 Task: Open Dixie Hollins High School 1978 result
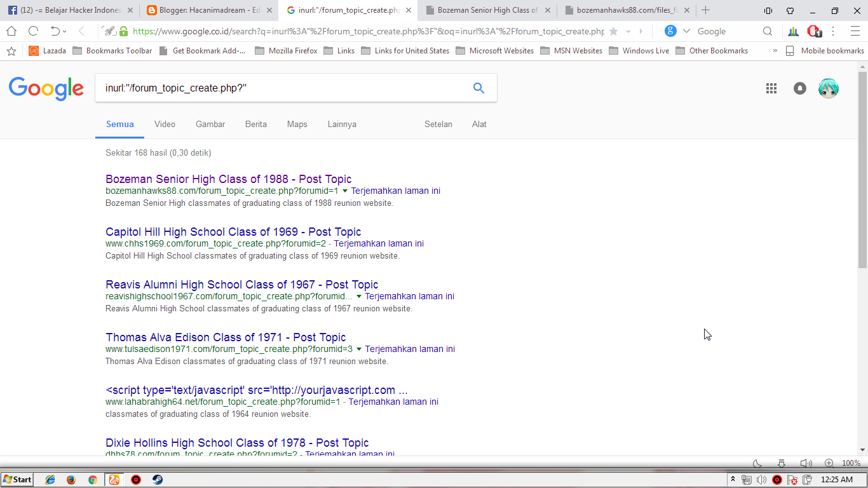pyautogui.click(x=237, y=443)
